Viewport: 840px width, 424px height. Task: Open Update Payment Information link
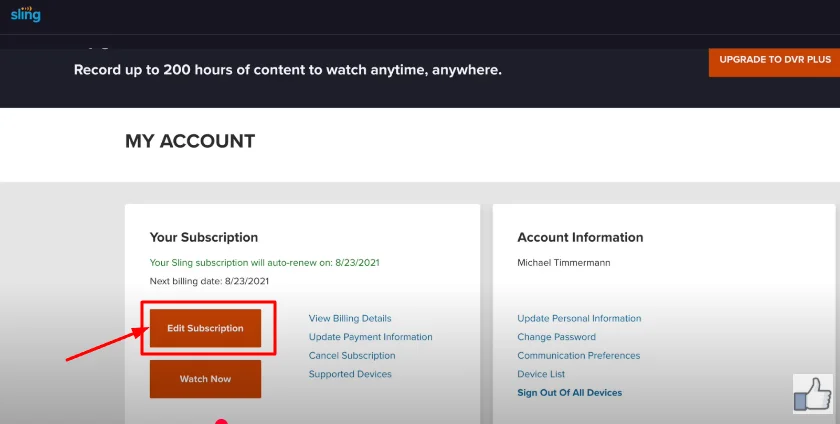[x=370, y=337]
